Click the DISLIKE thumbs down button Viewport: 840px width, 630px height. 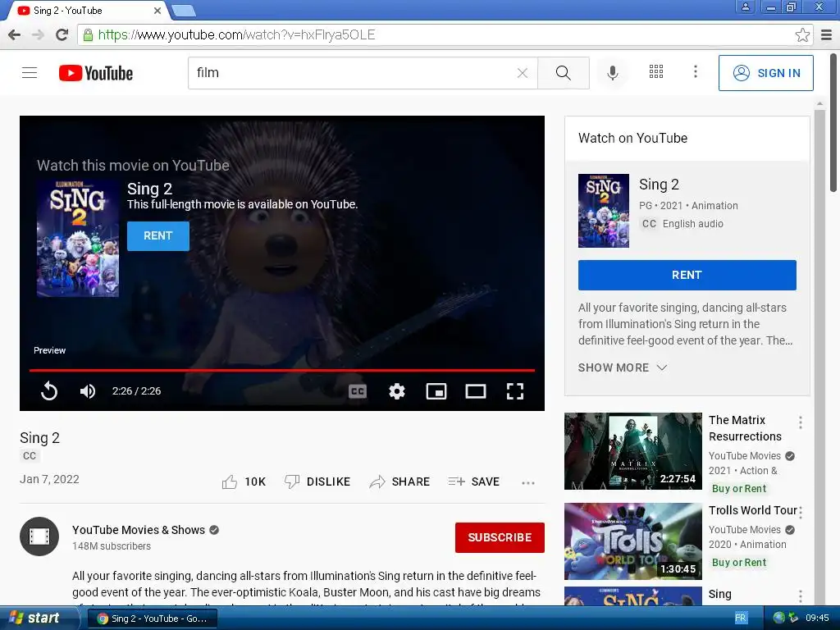pos(317,482)
